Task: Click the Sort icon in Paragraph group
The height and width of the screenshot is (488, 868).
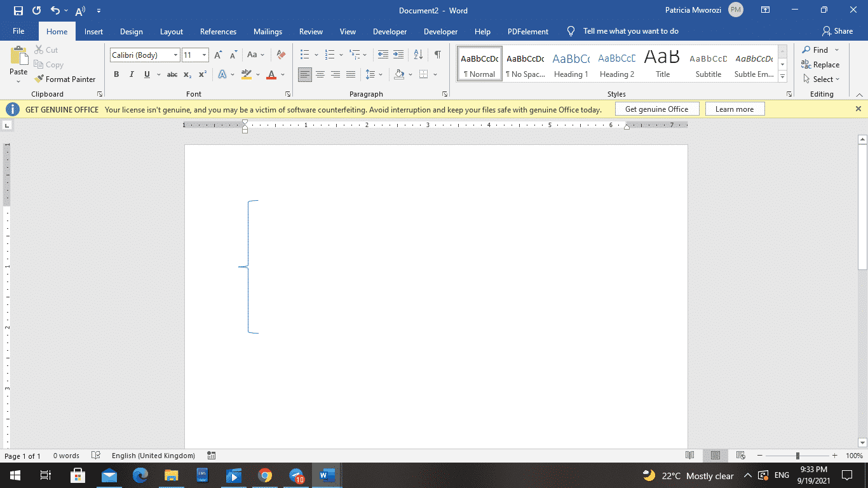Action: [418, 55]
